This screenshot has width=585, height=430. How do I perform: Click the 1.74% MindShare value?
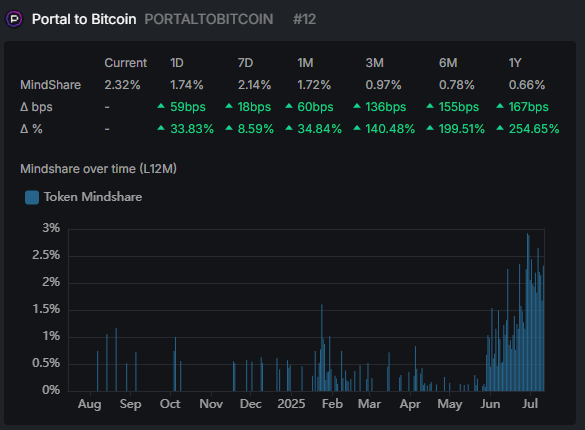pyautogui.click(x=187, y=85)
